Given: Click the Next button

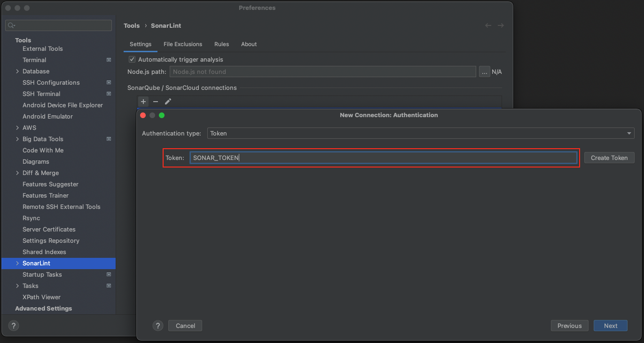Looking at the screenshot, I should coord(610,326).
